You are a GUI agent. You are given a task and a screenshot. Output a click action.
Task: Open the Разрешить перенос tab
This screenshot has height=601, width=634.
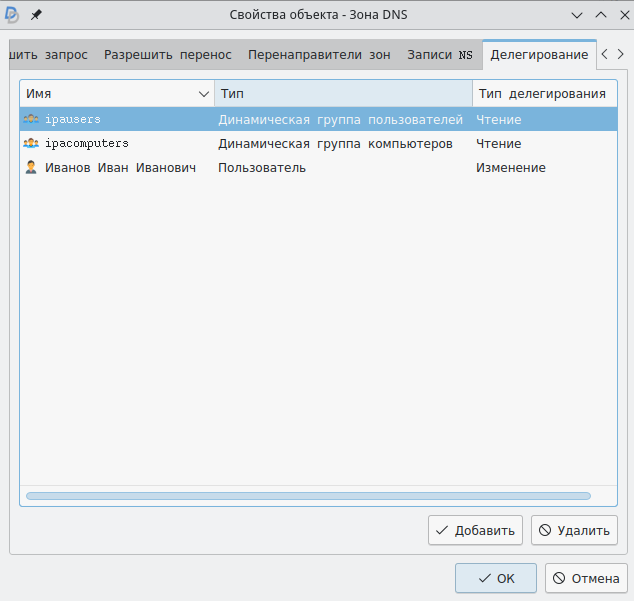[168, 55]
